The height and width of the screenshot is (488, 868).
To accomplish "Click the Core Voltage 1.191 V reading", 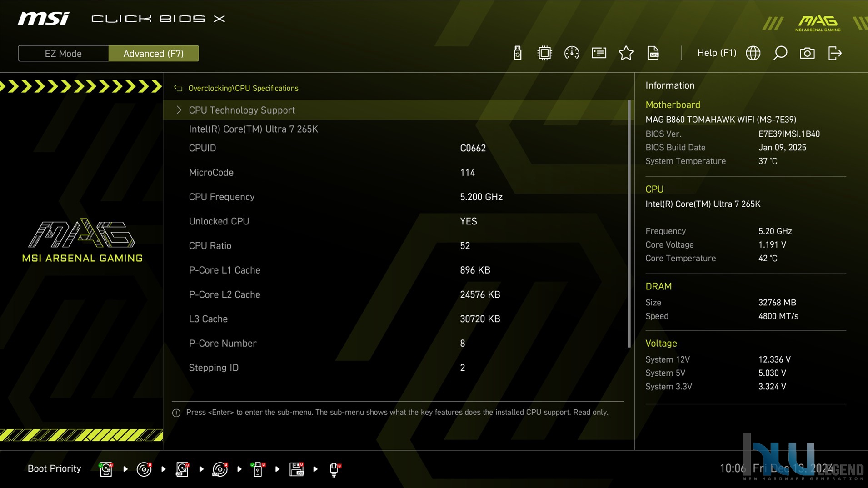I will (x=772, y=245).
